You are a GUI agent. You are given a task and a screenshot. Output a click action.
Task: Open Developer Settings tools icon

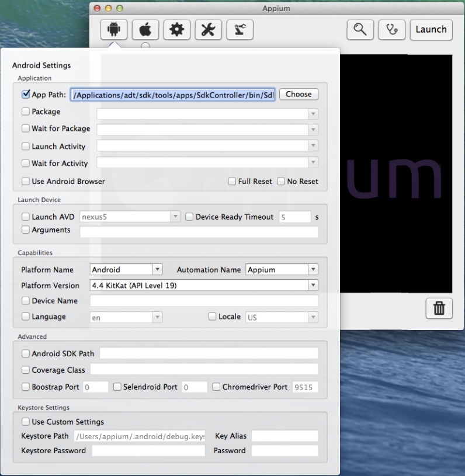(209, 30)
